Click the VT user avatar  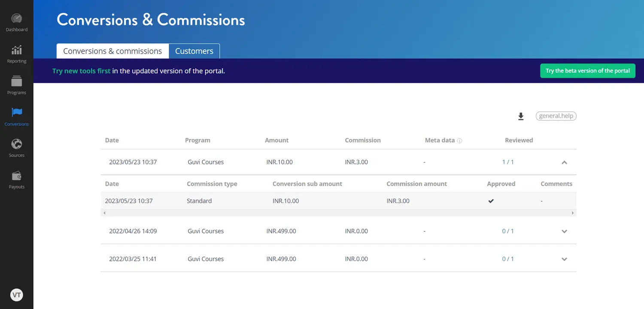click(x=16, y=295)
